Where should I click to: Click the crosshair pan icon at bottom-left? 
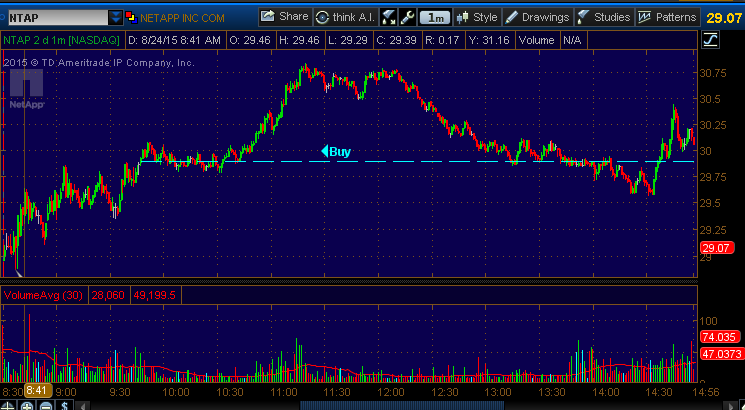tap(9, 404)
